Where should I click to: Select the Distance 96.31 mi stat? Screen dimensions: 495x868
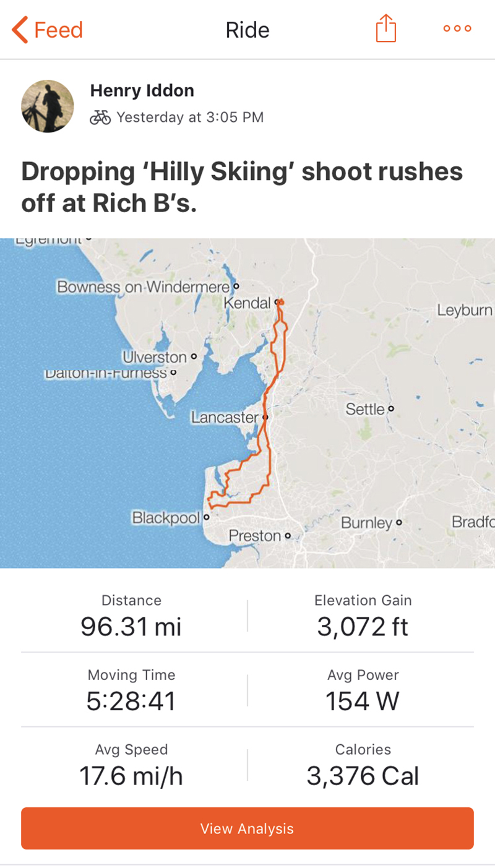(x=131, y=615)
